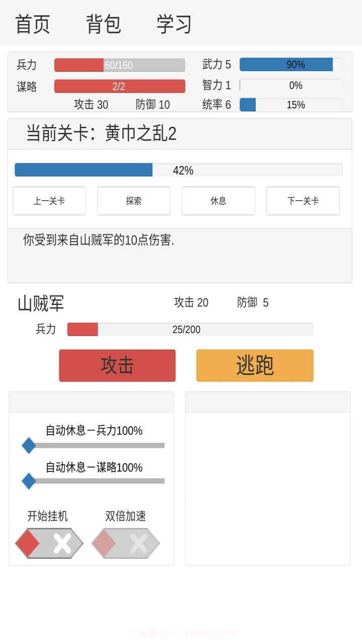Click 上一关卡 to go to previous stage
Viewport: 362px width, 644px height.
pyautogui.click(x=49, y=201)
